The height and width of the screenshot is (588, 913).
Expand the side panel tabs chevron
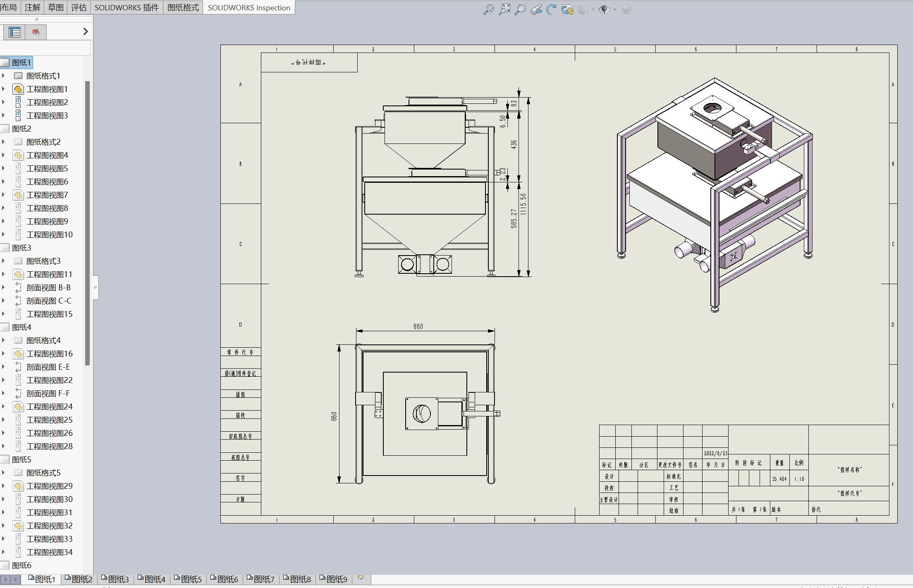coord(86,31)
